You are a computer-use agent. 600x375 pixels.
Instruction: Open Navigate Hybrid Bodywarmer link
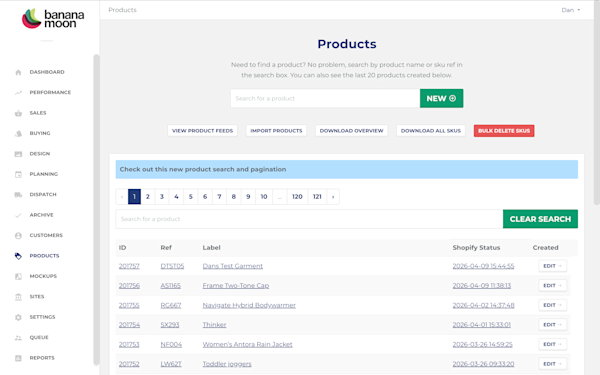[249, 305]
